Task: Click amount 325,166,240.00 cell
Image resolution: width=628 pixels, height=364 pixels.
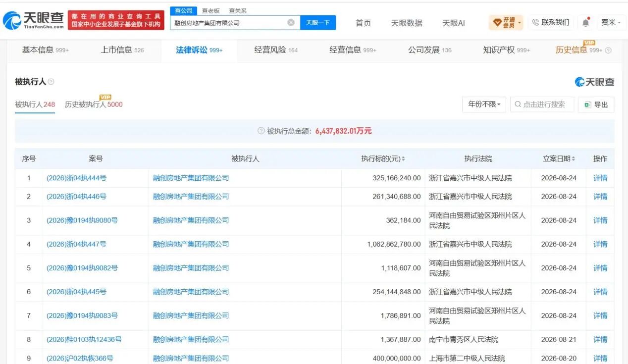Action: point(397,178)
